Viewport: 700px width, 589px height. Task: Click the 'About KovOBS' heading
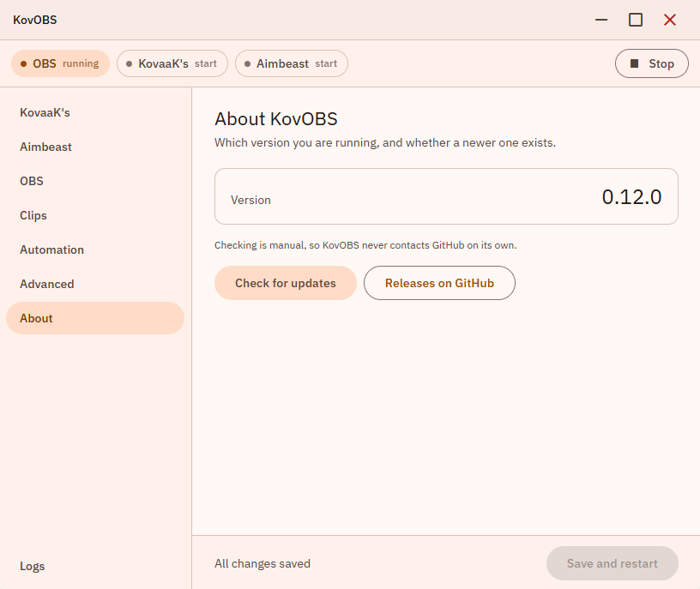pos(276,119)
